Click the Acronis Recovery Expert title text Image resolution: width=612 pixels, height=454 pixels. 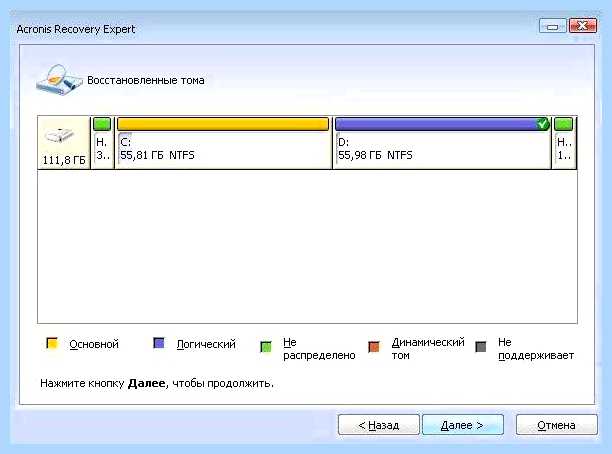[x=76, y=29]
